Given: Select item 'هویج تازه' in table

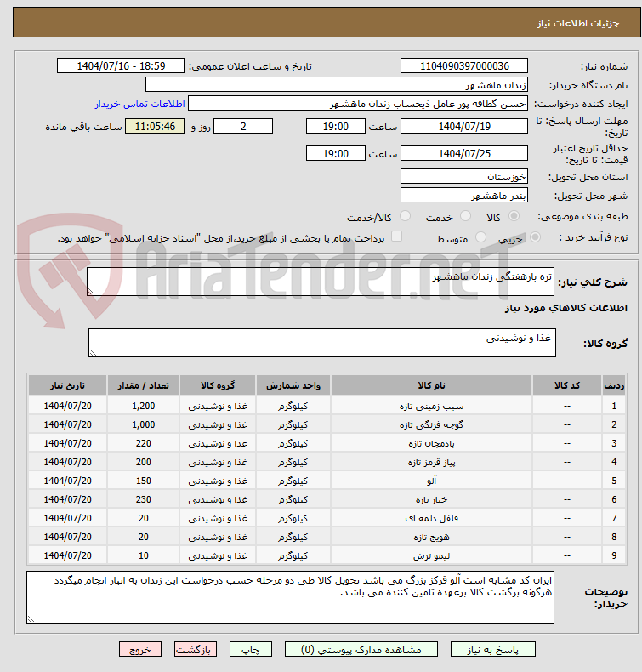Looking at the screenshot, I should point(431,537).
